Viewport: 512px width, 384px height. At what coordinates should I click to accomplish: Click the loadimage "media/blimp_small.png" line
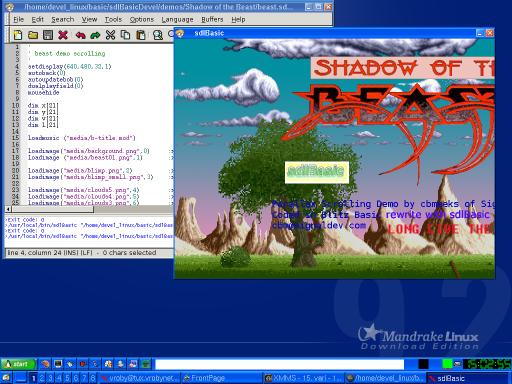pyautogui.click(x=90, y=177)
